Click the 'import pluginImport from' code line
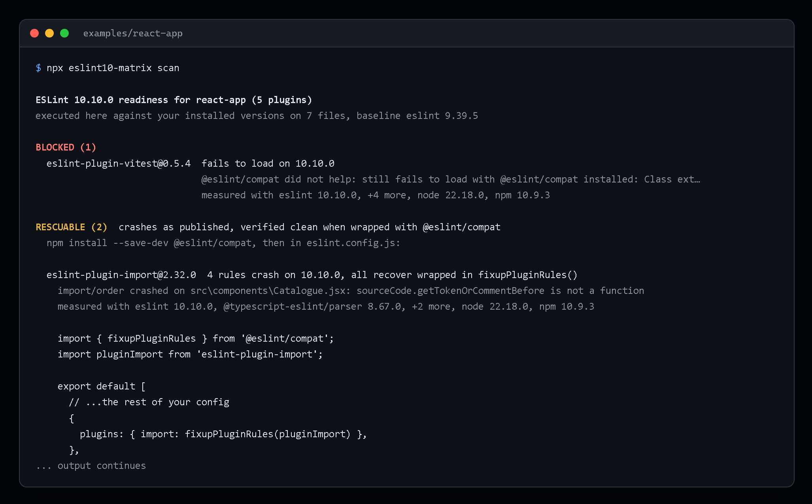 pos(190,354)
